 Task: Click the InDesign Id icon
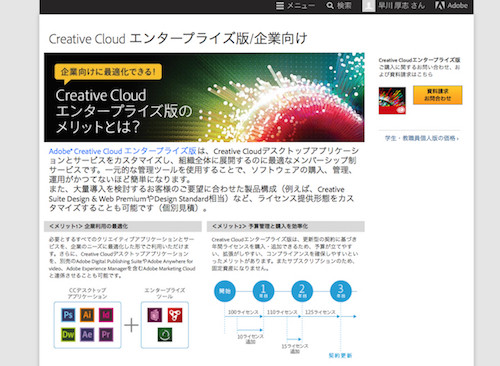[106, 315]
